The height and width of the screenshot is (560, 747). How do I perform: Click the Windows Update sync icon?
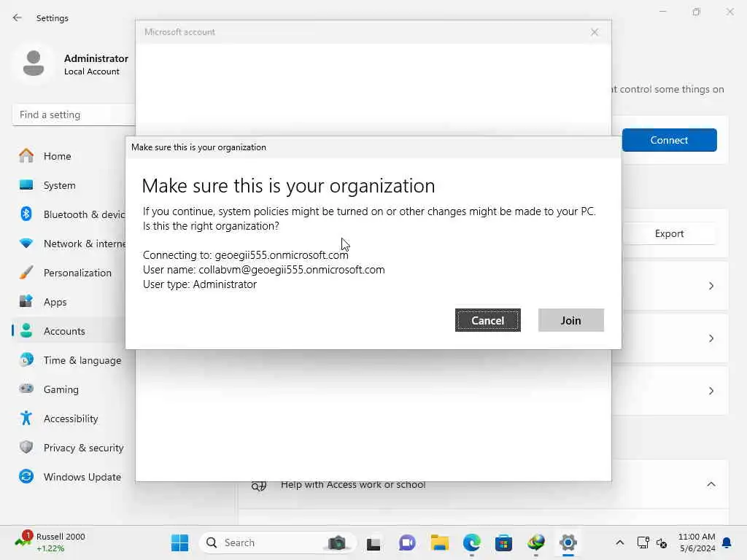[x=26, y=476]
